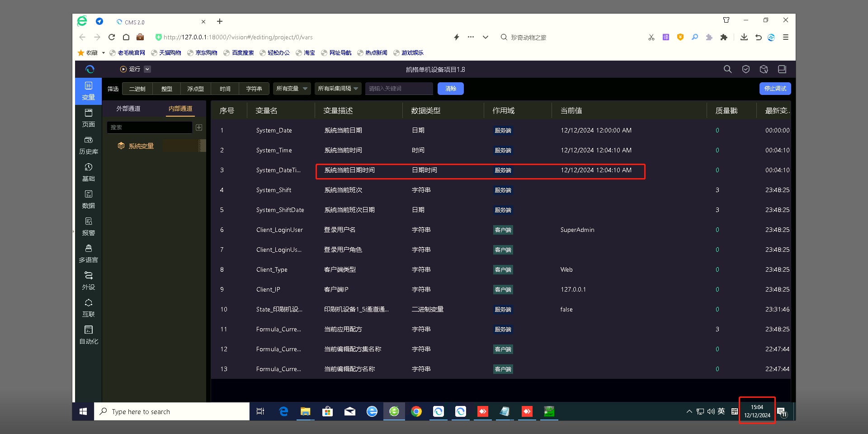Open the 淘宝 bookmark
The width and height of the screenshot is (868, 434).
pyautogui.click(x=306, y=53)
